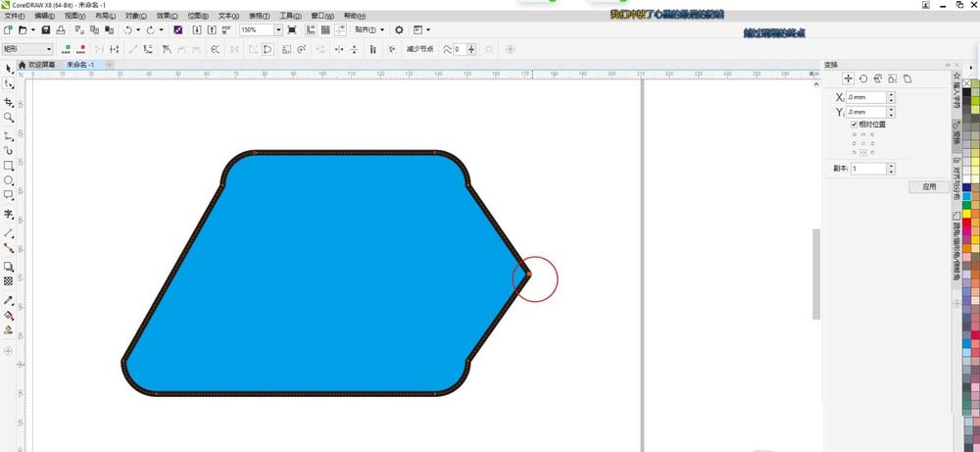Open the Options gear icon
Image resolution: width=980 pixels, height=452 pixels.
(400, 29)
